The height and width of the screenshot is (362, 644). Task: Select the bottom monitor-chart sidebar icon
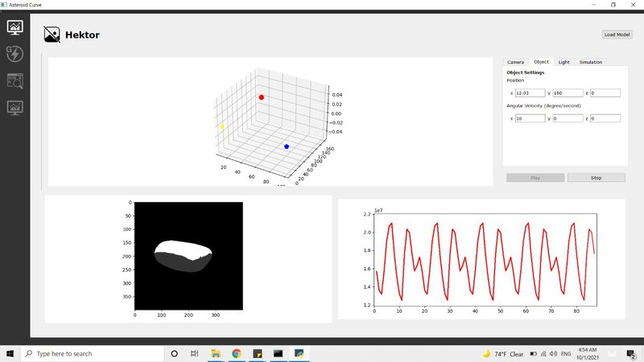click(x=14, y=106)
